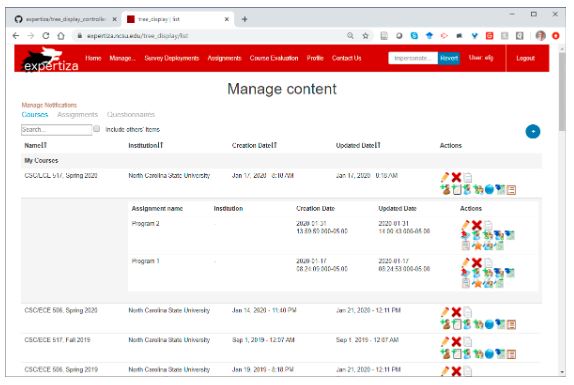Delete the CSC/ECE 506 Spring 2020 course
Image resolution: width=574 pixels, height=385 pixels.
pyautogui.click(x=456, y=312)
